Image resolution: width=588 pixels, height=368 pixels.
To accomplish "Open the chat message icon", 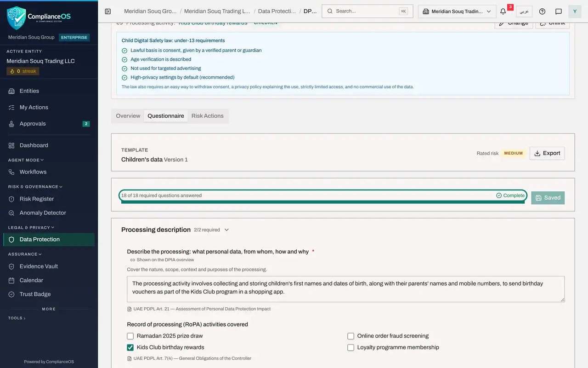I will pyautogui.click(x=559, y=11).
